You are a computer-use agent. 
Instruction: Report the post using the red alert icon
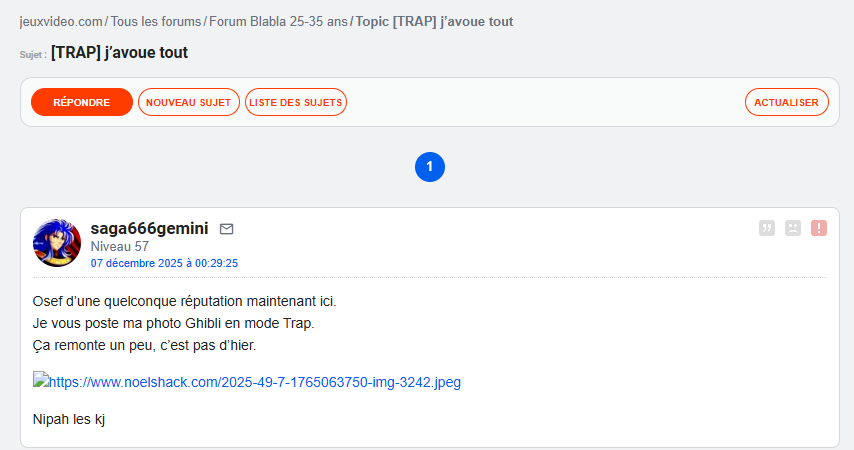click(819, 228)
